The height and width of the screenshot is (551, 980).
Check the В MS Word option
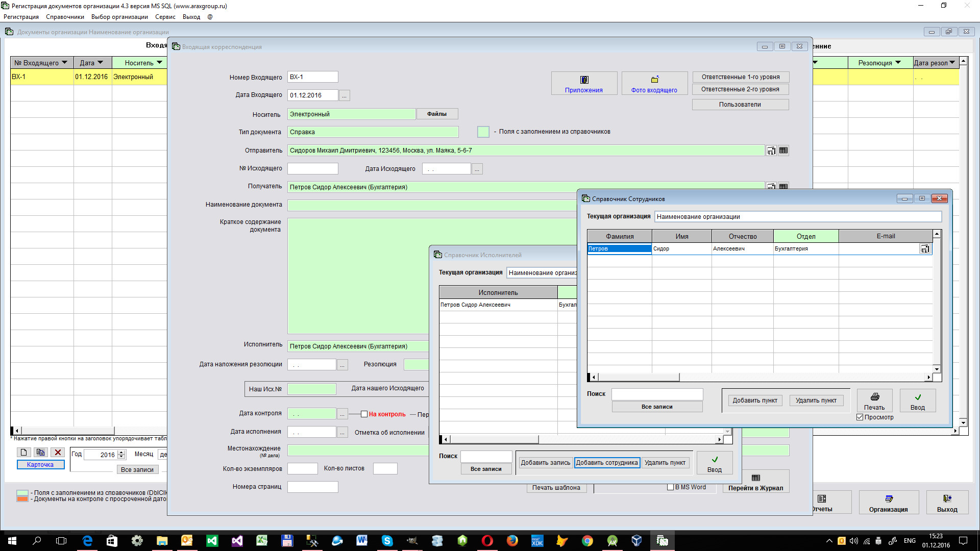670,487
